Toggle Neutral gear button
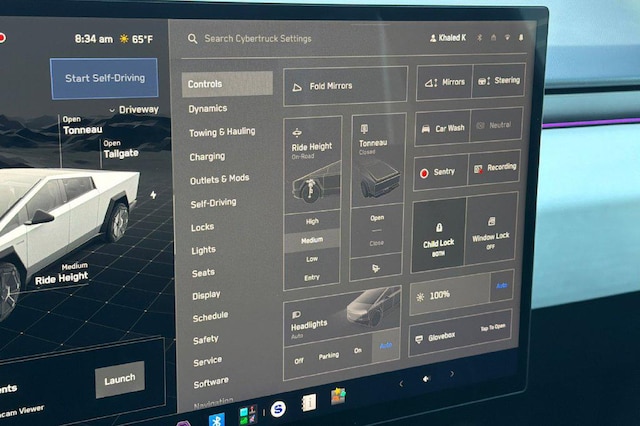This screenshot has height=426, width=640. [x=496, y=125]
